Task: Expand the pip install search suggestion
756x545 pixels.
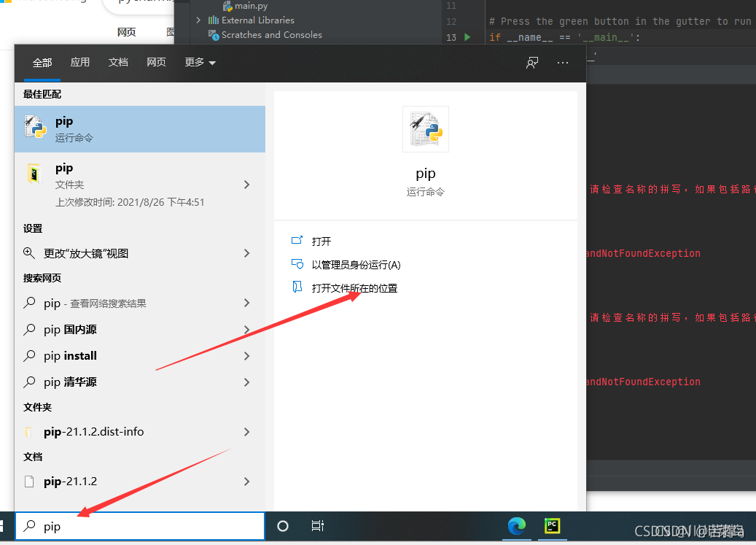Action: (x=246, y=355)
